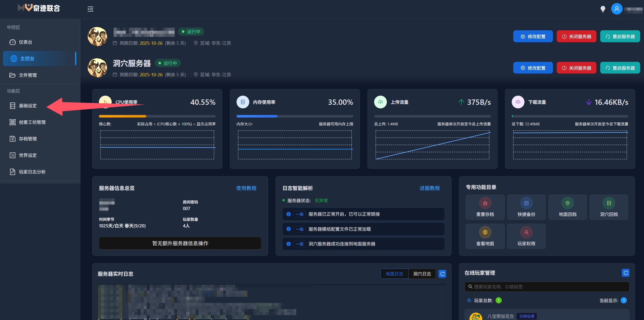Refresh the server real-time log

tap(442, 274)
